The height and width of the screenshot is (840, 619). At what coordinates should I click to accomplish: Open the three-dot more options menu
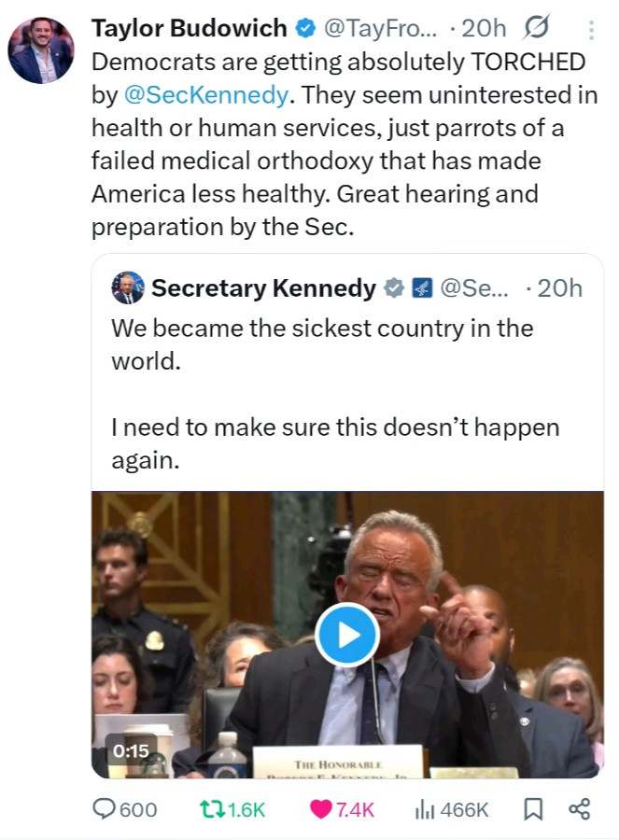(591, 31)
